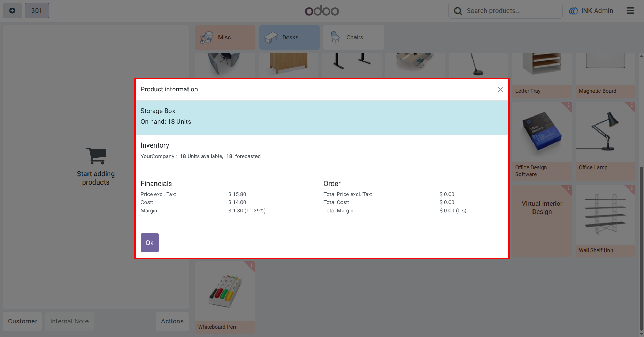Click the Internal Note button
Viewport: 644px width, 337px height.
[x=69, y=321]
